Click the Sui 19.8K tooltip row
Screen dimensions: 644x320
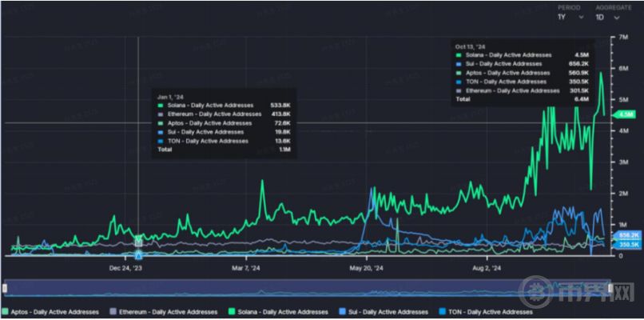[x=225, y=132]
